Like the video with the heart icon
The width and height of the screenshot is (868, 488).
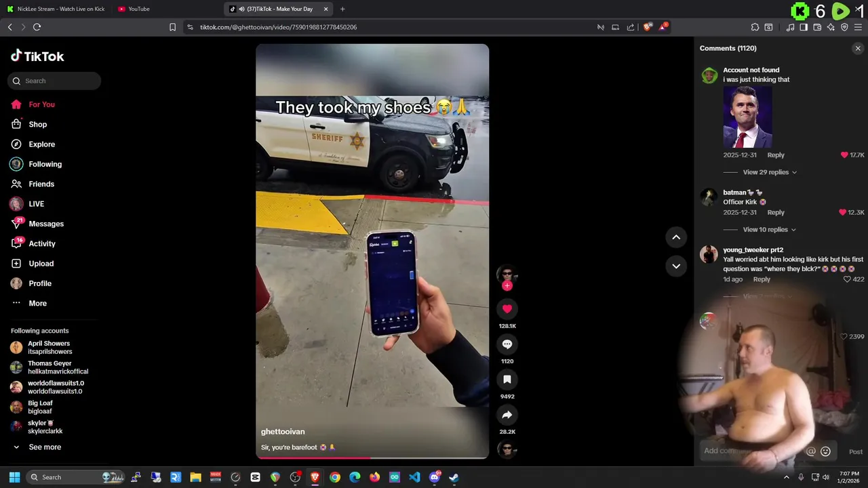point(507,309)
